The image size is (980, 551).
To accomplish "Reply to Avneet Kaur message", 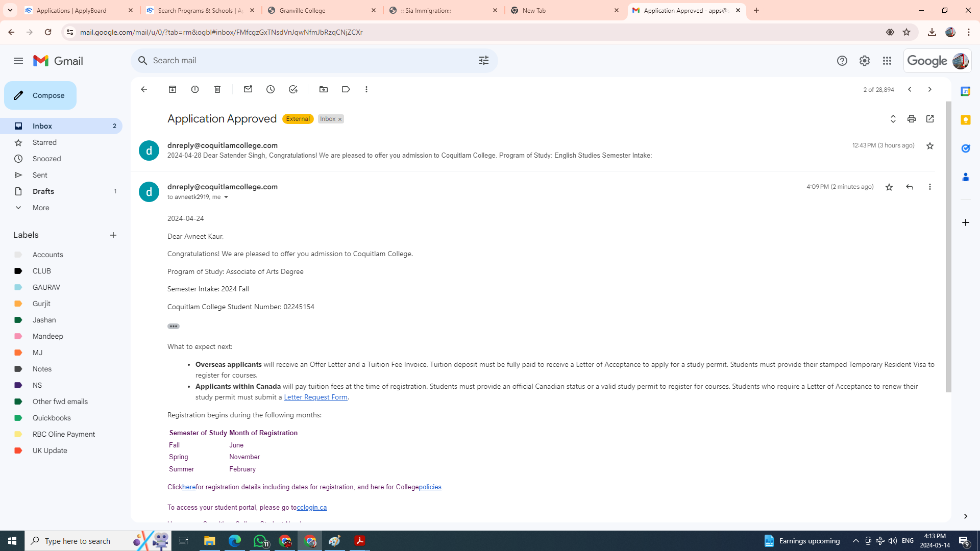I will (910, 187).
